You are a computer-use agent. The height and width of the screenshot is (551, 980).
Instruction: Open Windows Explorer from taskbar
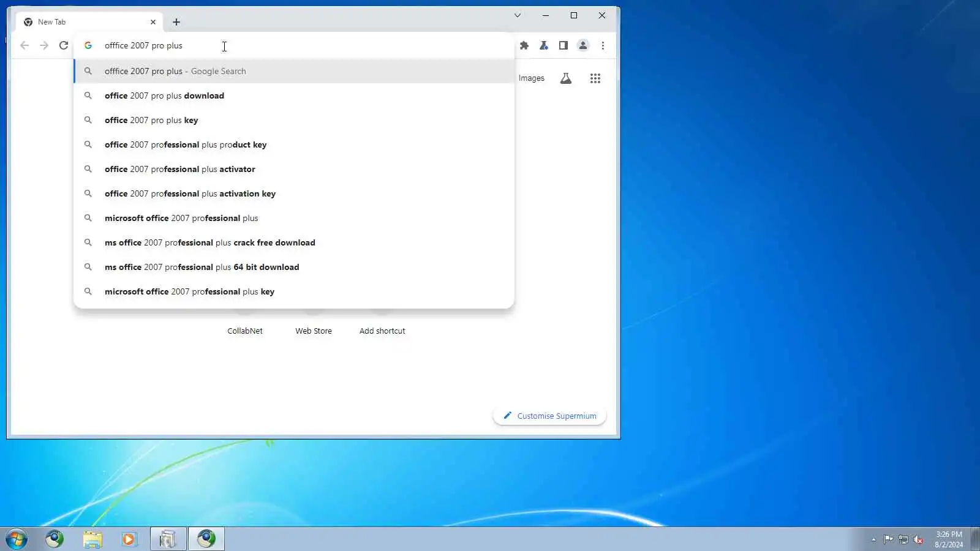tap(92, 539)
